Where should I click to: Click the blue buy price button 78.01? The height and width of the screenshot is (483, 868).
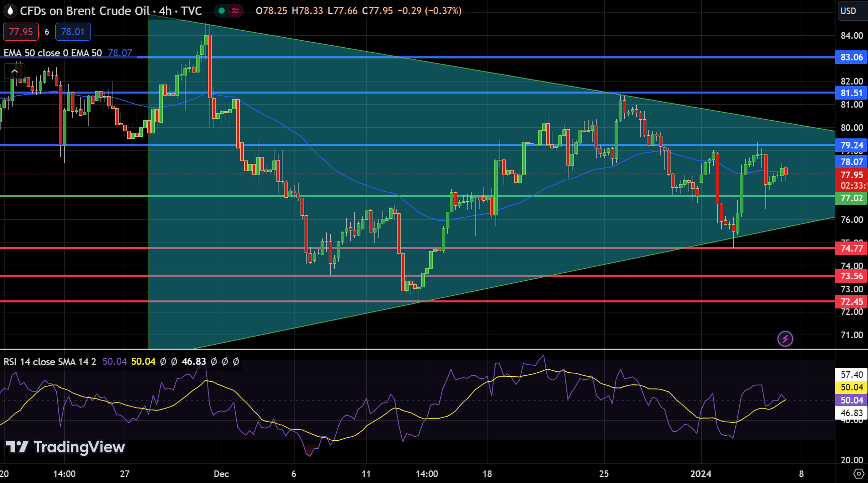[73, 32]
